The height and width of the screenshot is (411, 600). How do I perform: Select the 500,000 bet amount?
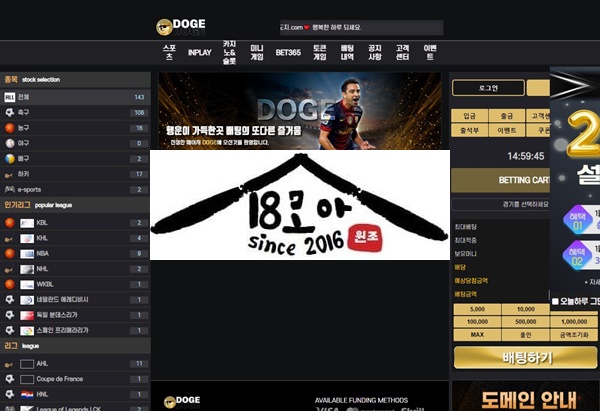click(x=525, y=322)
